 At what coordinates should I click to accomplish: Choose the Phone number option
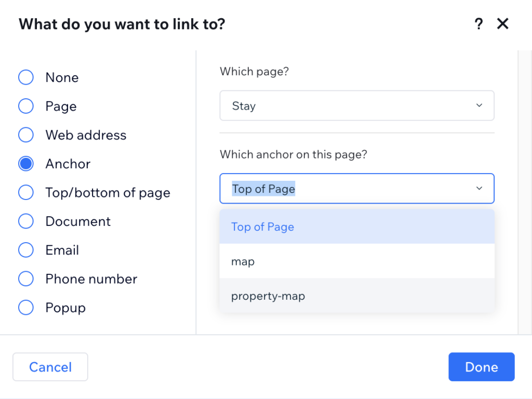pos(26,279)
